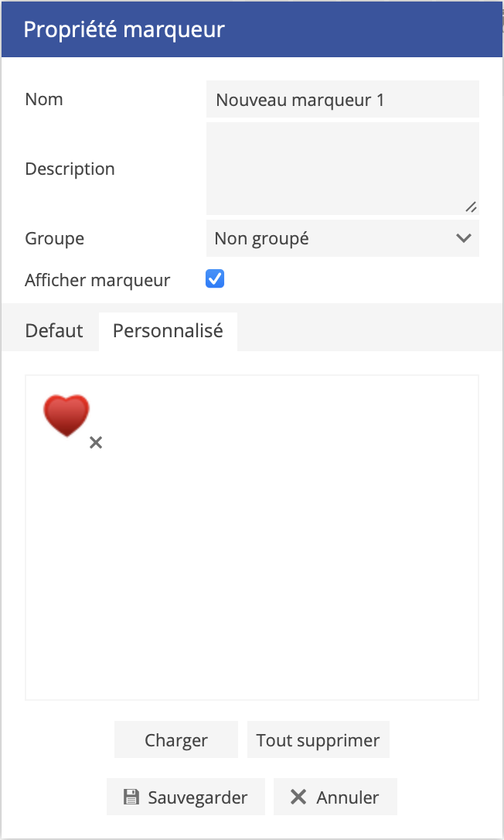
Task: Select the red heart marker icon
Action: pyautogui.click(x=66, y=415)
